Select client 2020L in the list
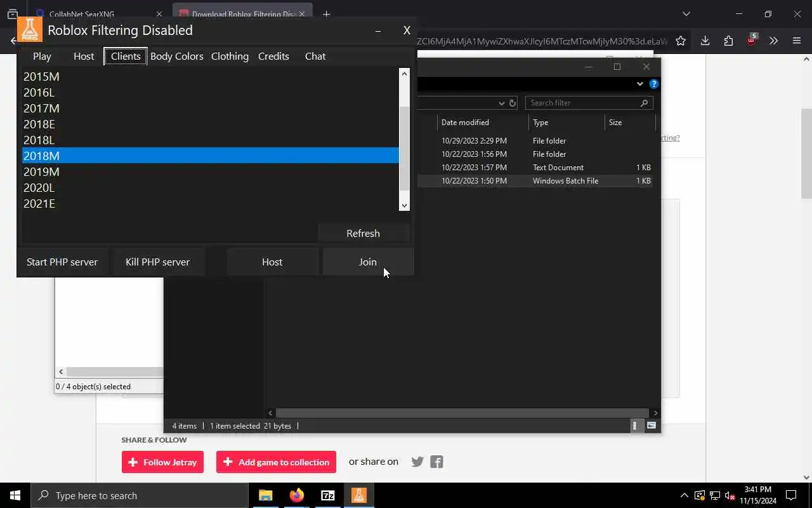 pyautogui.click(x=211, y=187)
